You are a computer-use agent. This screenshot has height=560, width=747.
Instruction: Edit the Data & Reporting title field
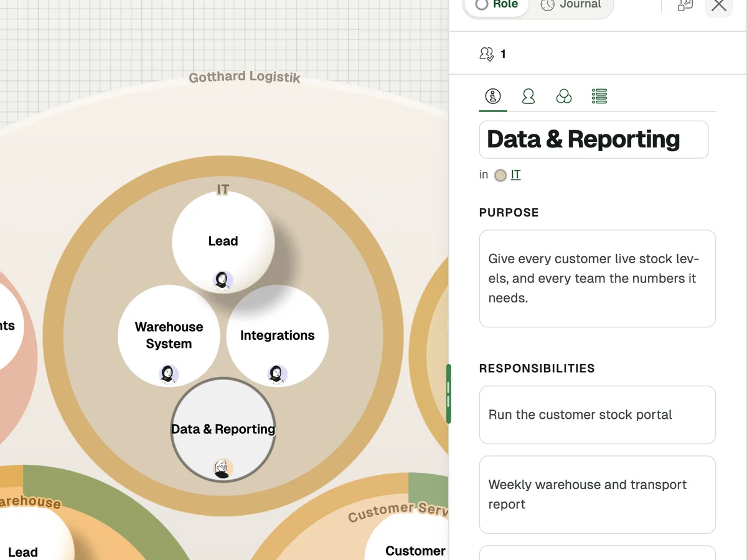(594, 139)
